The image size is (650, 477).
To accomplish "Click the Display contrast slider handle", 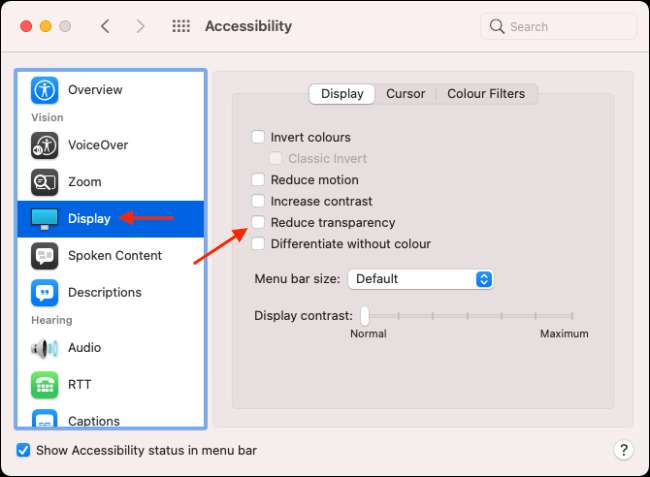I will [365, 316].
